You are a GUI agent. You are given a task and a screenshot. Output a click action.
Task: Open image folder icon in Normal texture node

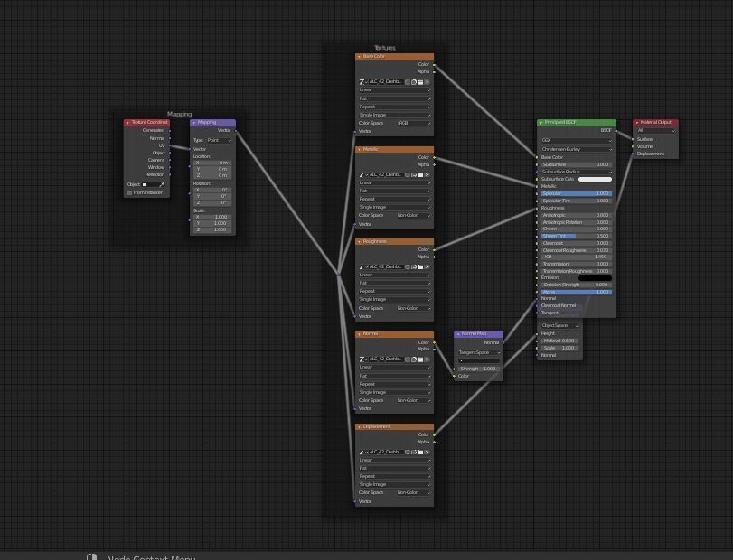[420, 359]
